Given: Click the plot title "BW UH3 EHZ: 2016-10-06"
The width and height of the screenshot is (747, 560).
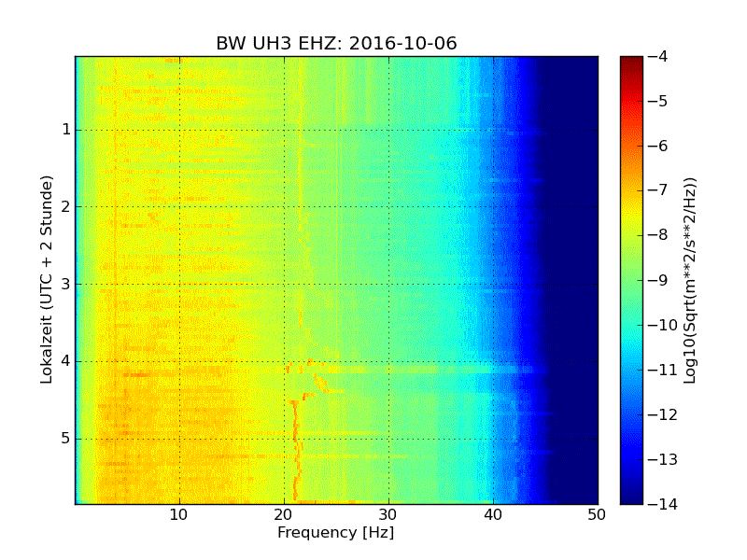Looking at the screenshot, I should coord(336,43).
